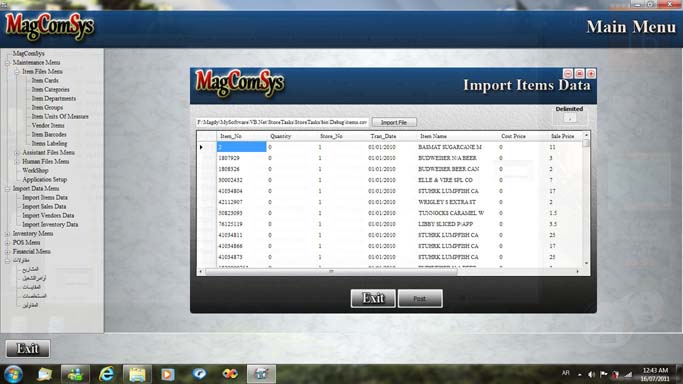Open Windows Start orb
The height and width of the screenshot is (384, 683).
point(13,374)
